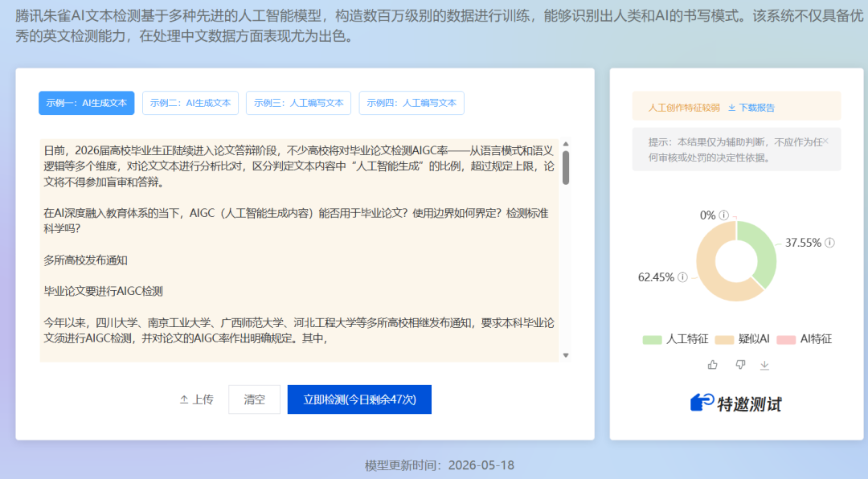Give thumbs down feedback on result

coord(740,364)
